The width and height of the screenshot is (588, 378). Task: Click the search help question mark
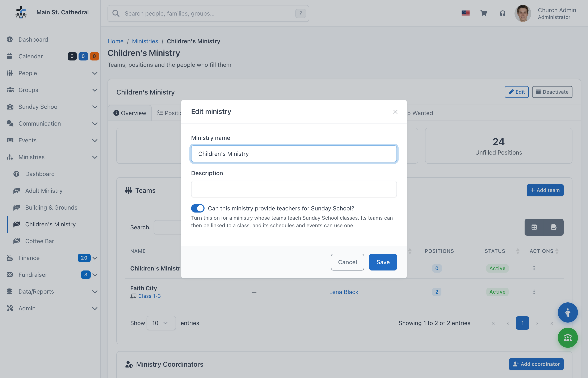coord(300,13)
